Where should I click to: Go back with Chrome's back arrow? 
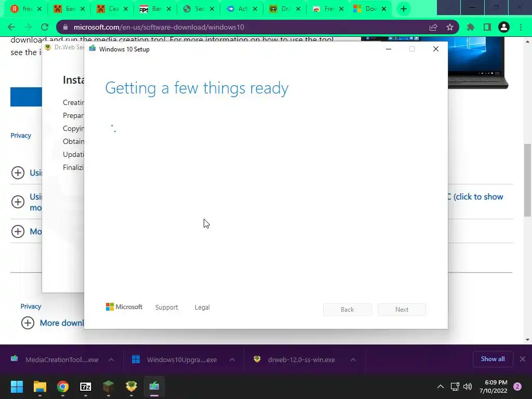11,27
